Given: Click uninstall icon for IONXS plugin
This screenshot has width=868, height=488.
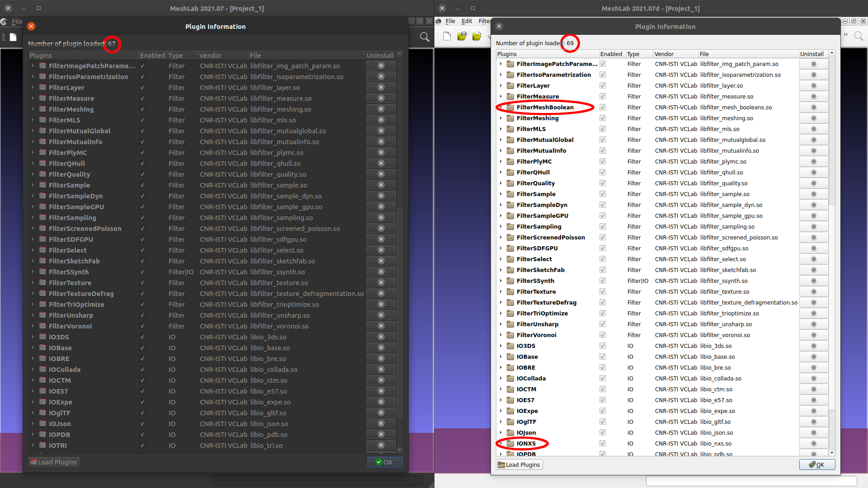Looking at the screenshot, I should [x=813, y=444].
